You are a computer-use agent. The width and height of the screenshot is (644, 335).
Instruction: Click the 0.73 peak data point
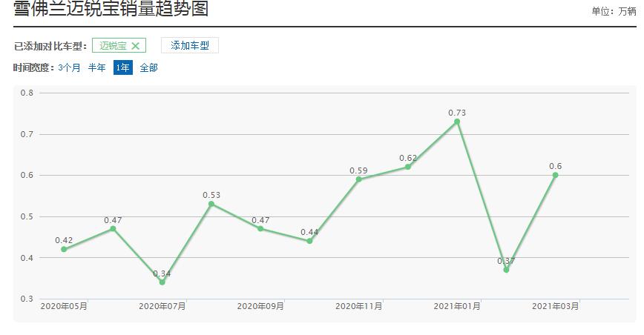click(x=457, y=122)
